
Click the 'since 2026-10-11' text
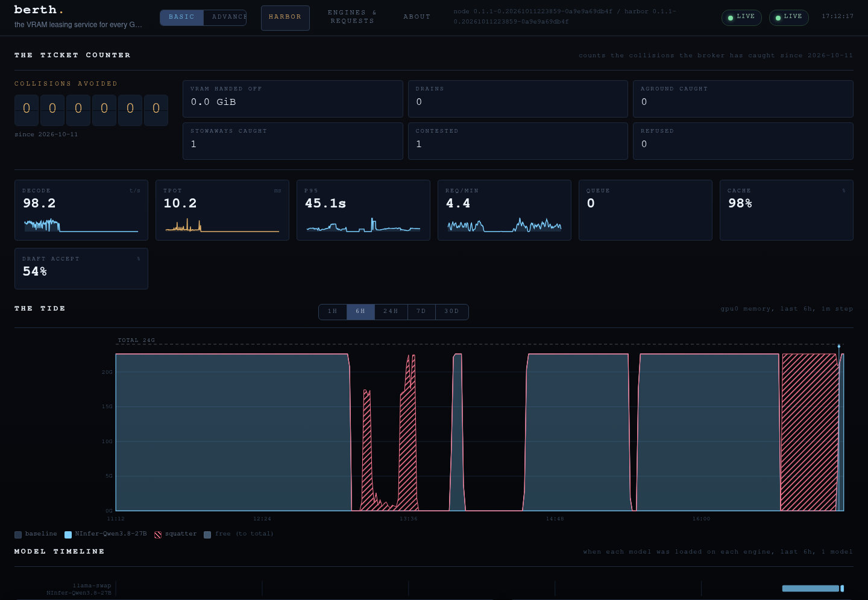click(x=46, y=134)
